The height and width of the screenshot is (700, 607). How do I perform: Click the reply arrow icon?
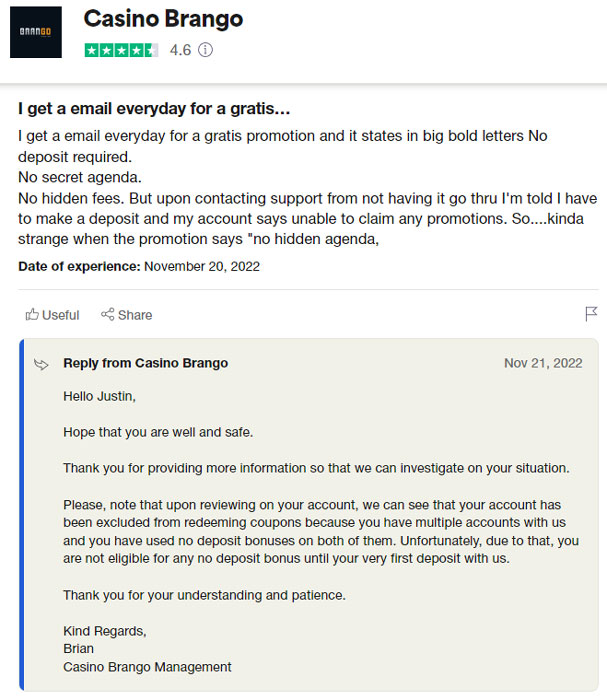(41, 364)
